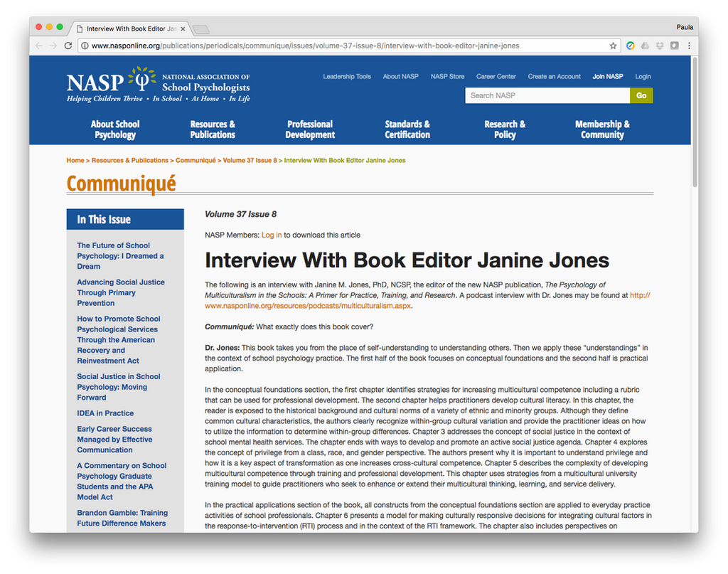Open Professional Development menu

point(310,129)
